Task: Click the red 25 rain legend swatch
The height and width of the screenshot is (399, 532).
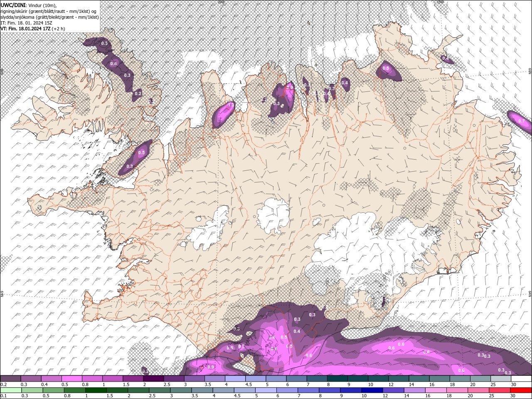Action: point(499,390)
